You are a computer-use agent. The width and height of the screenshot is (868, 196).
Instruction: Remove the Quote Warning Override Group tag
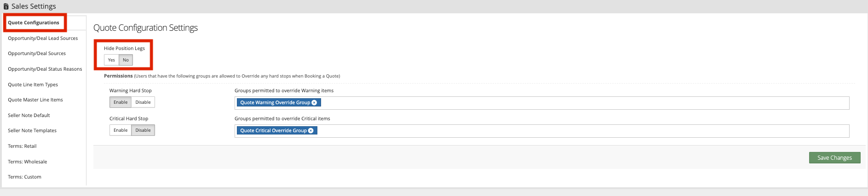click(x=314, y=103)
